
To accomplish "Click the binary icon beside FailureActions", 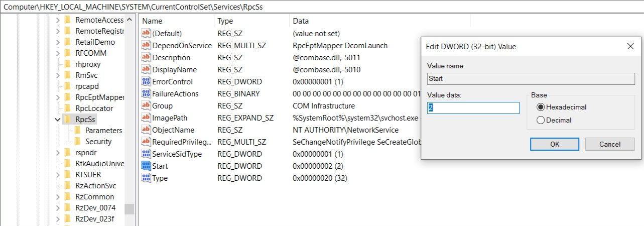I will coord(146,94).
